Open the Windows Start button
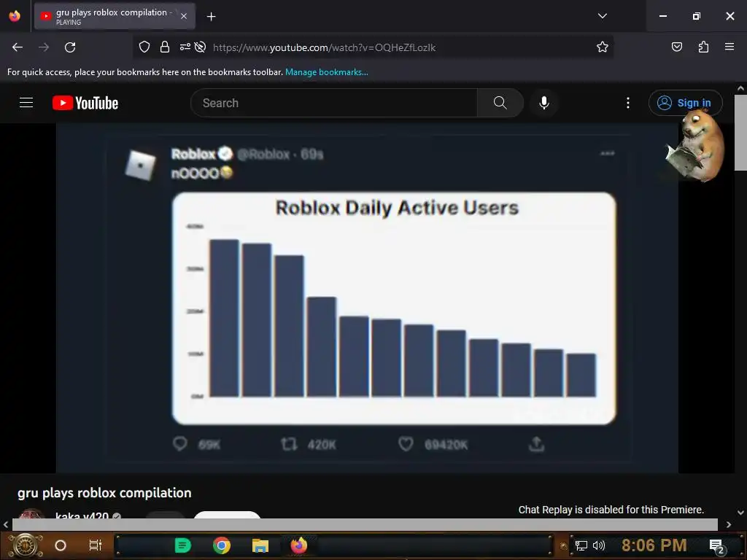This screenshot has width=747, height=560. click(26, 545)
